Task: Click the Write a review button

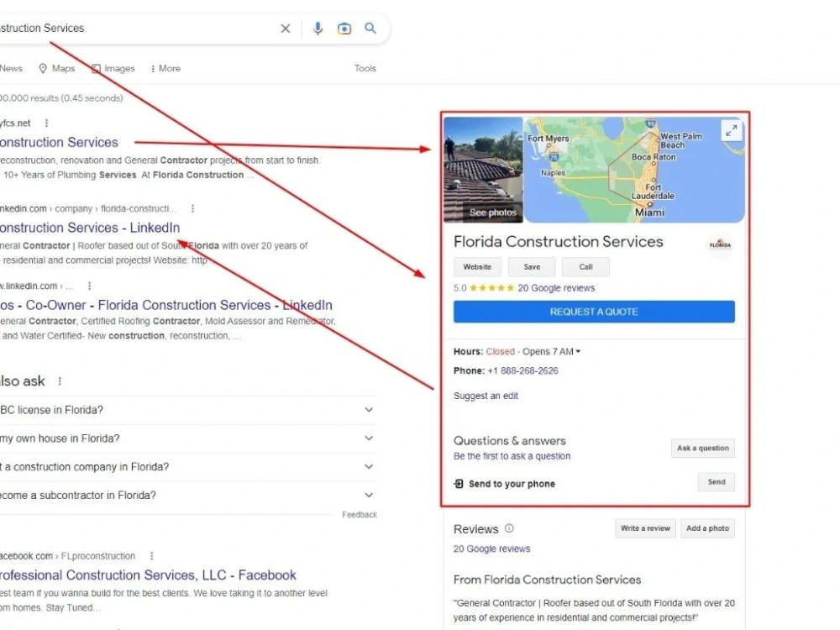Action: coord(645,528)
